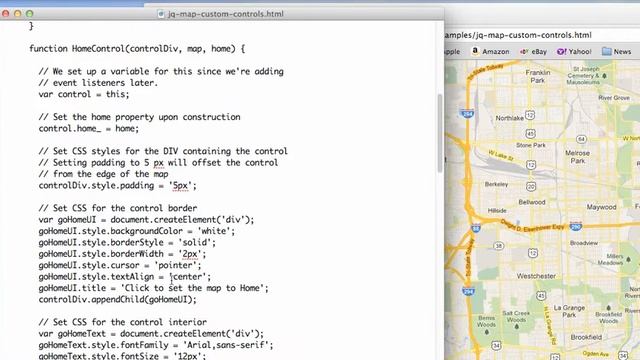Screen dimensions: 640x360
Task: Click the 'Set CSS for the control border' comment
Action: click(x=118, y=208)
